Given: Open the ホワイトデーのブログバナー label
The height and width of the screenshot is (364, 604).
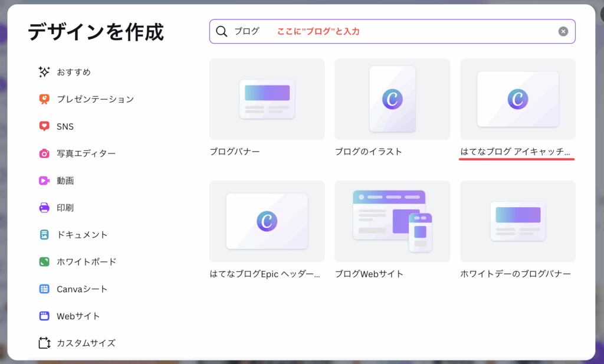Looking at the screenshot, I should 516,274.
